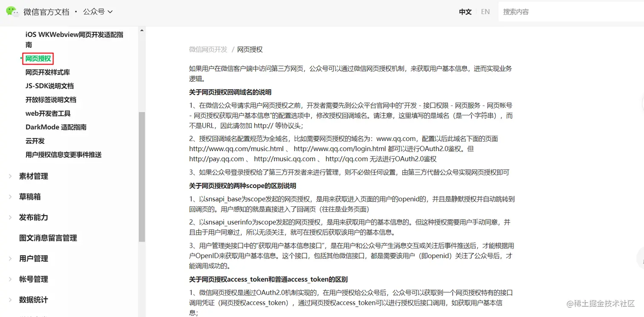Expand the 素材管理 section chevron
644x317 pixels.
(10, 176)
